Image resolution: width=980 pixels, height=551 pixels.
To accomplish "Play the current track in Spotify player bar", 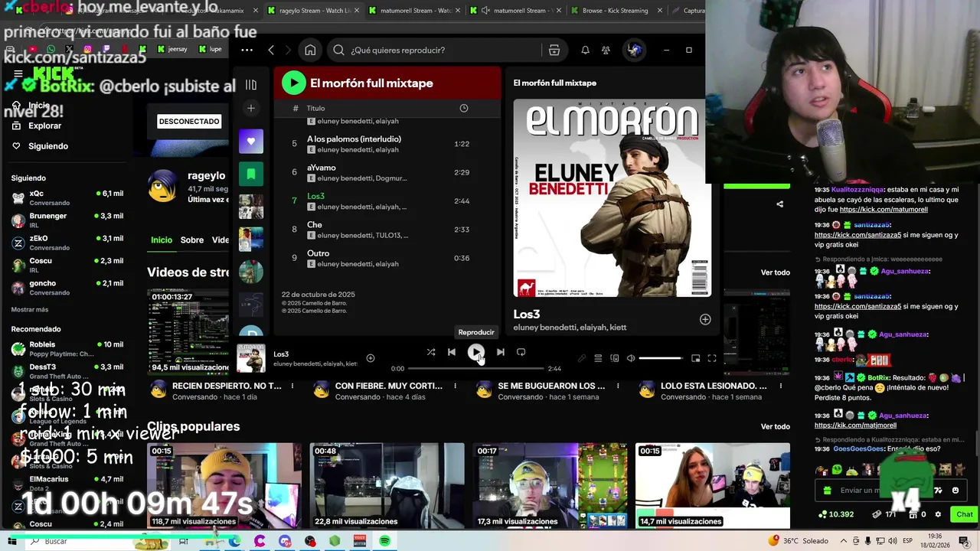I will [x=475, y=352].
